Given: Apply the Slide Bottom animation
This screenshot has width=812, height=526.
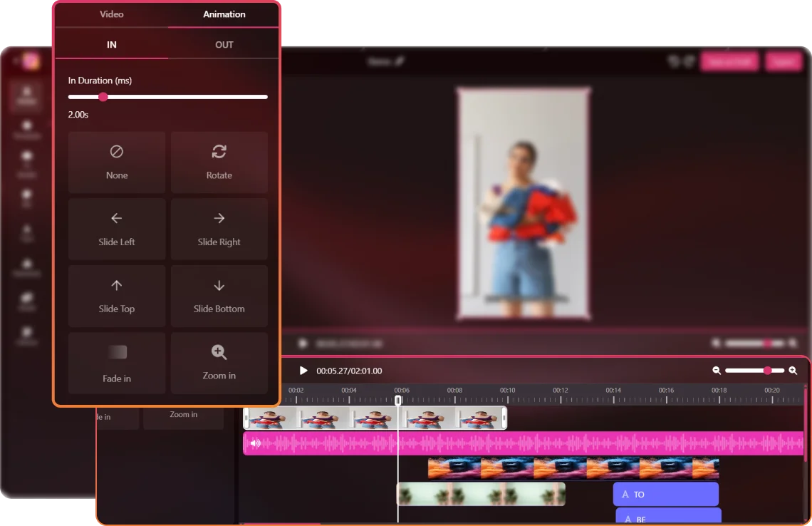Looking at the screenshot, I should coord(219,296).
